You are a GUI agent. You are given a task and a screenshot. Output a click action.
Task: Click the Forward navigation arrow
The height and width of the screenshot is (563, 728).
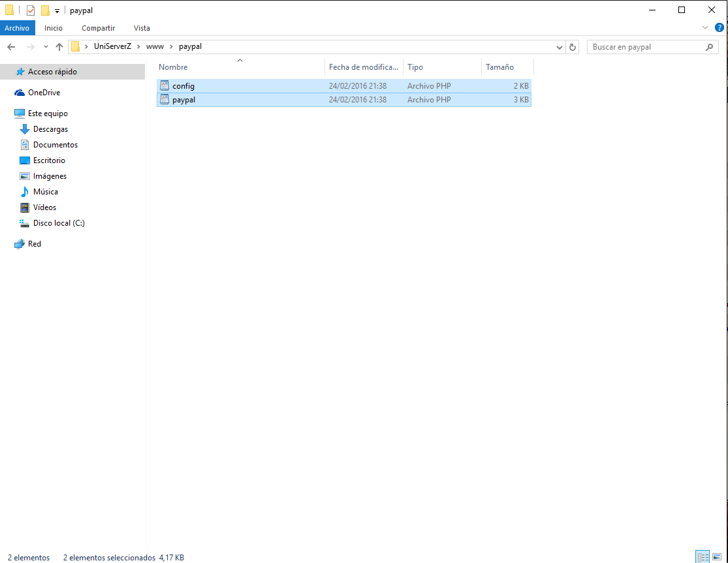click(30, 47)
